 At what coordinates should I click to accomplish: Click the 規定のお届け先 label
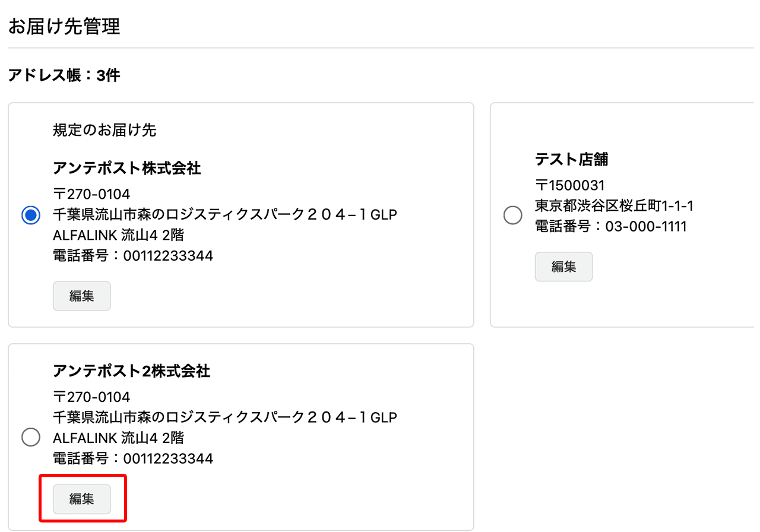coord(103,130)
